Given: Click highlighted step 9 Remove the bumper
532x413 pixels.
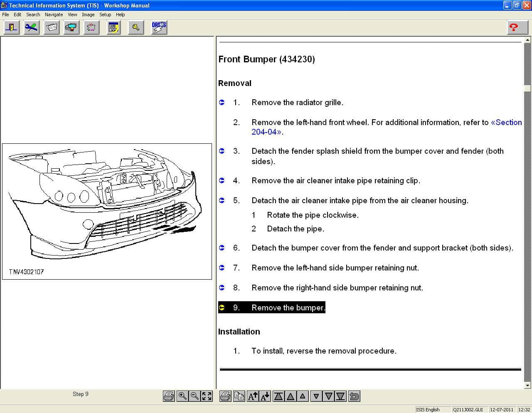Looking at the screenshot, I should pos(272,307).
